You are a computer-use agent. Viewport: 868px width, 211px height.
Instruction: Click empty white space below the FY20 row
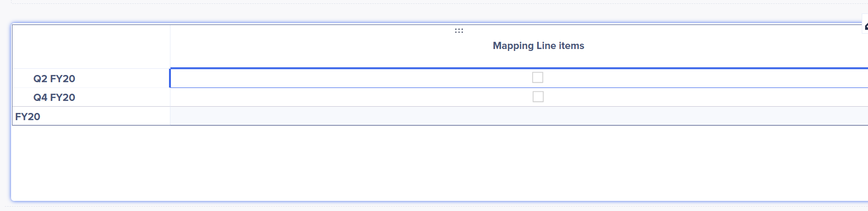(x=432, y=163)
